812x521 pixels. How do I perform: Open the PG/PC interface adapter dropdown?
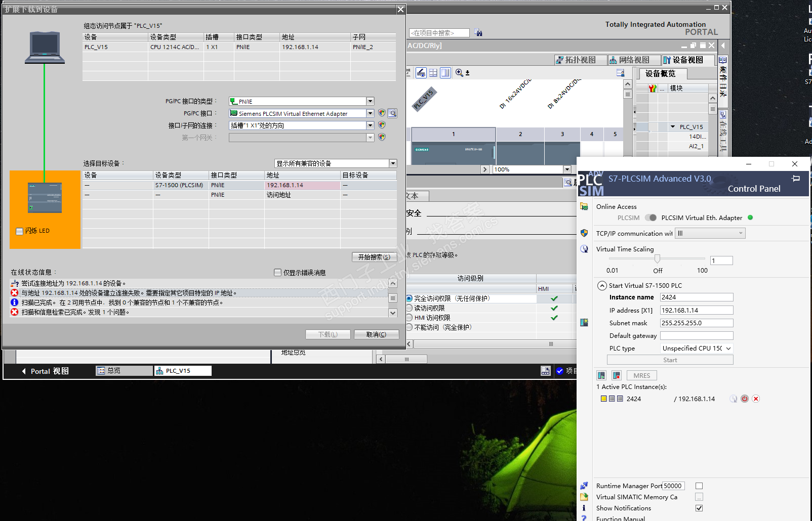click(x=370, y=113)
